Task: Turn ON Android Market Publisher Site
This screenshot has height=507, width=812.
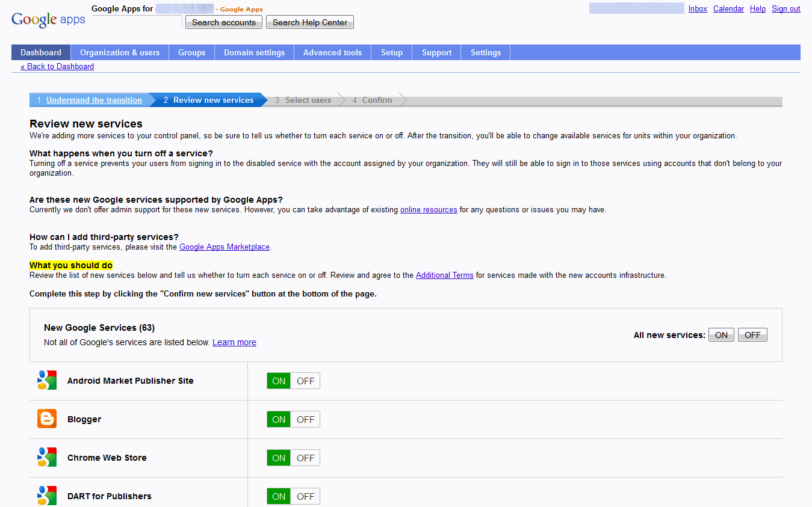Action: pos(279,381)
